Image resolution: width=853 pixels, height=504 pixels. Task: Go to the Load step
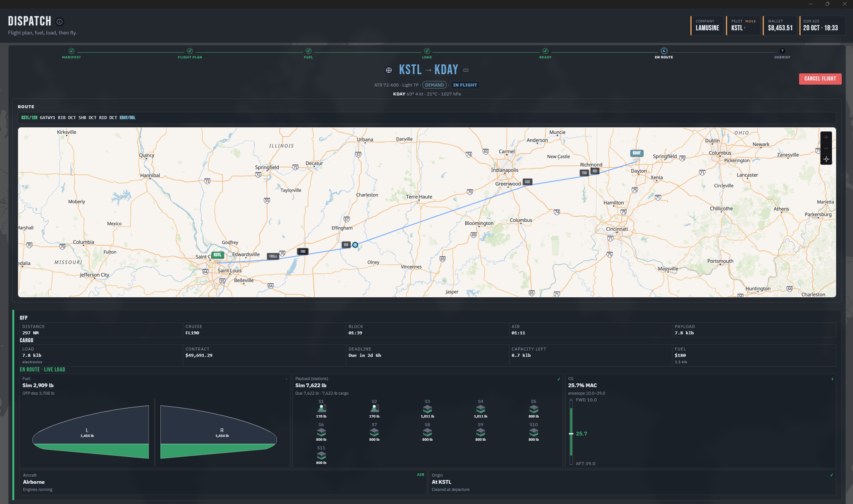point(427,53)
